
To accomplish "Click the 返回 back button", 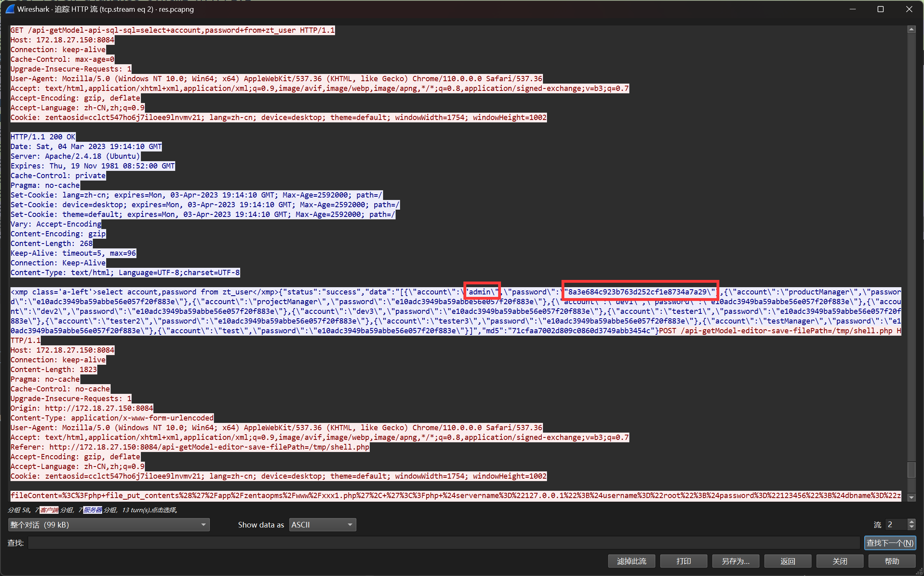I will [x=788, y=561].
